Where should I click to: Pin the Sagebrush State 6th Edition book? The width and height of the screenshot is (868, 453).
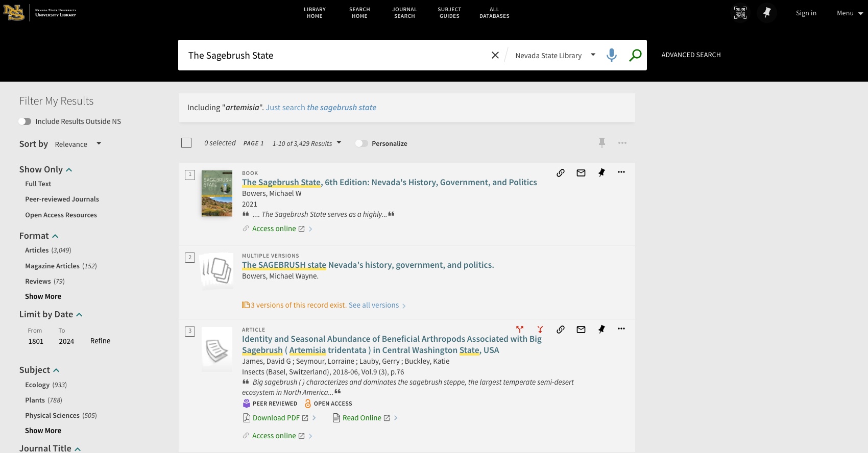(601, 173)
